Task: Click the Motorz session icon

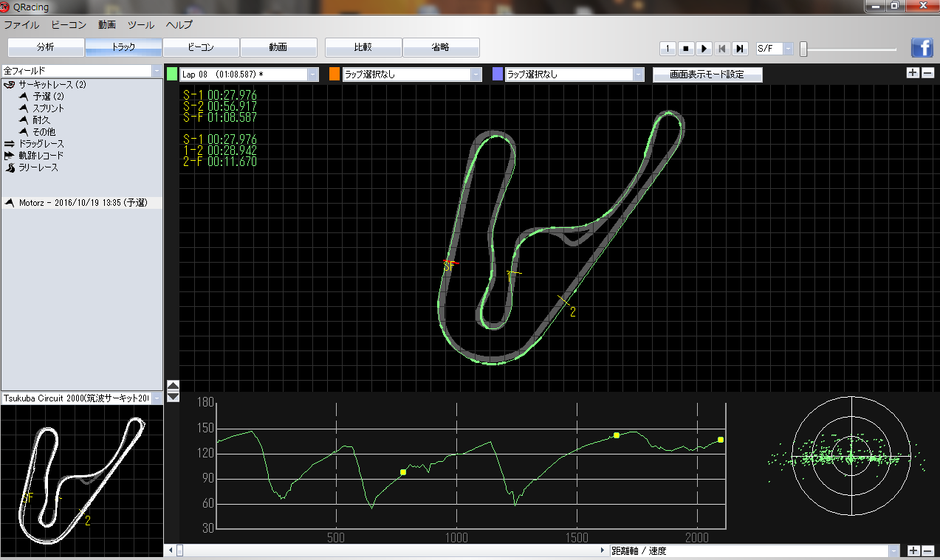Action: [10, 202]
